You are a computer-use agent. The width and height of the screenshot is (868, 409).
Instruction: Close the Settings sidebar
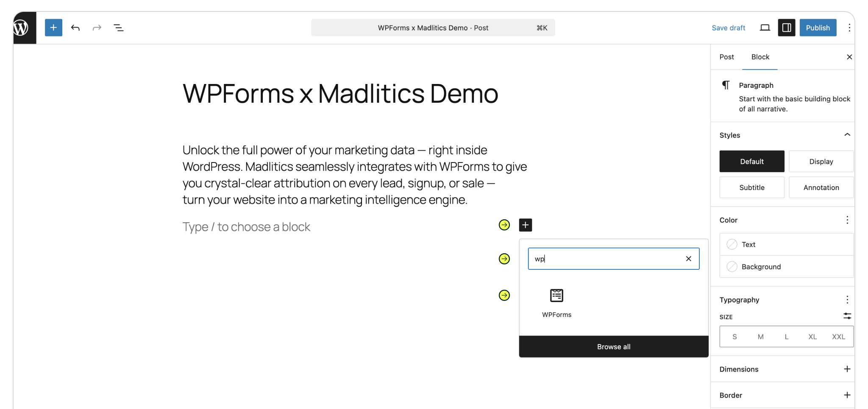(849, 57)
